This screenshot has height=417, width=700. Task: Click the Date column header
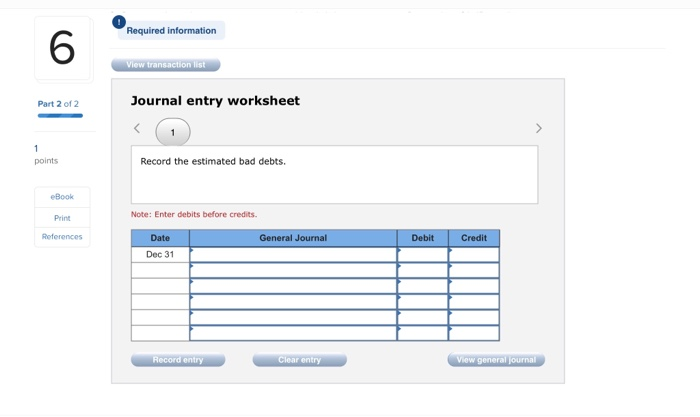tap(160, 238)
